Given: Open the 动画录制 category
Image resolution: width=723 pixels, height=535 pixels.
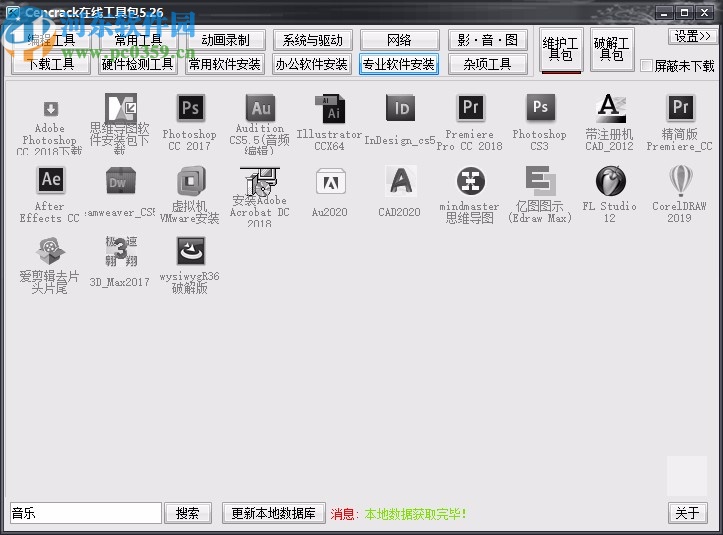Looking at the screenshot, I should point(225,40).
